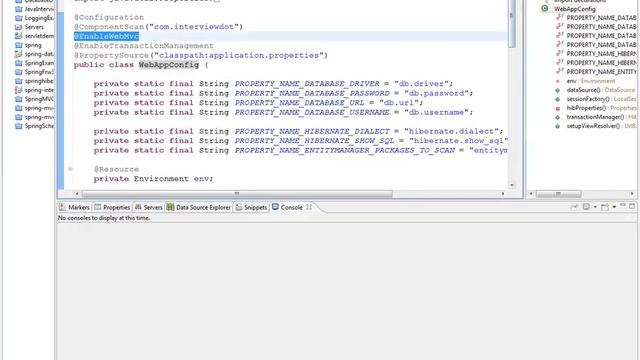The image size is (640, 360).
Task: Open the Servers tab in bottom panel
Action: [149, 207]
